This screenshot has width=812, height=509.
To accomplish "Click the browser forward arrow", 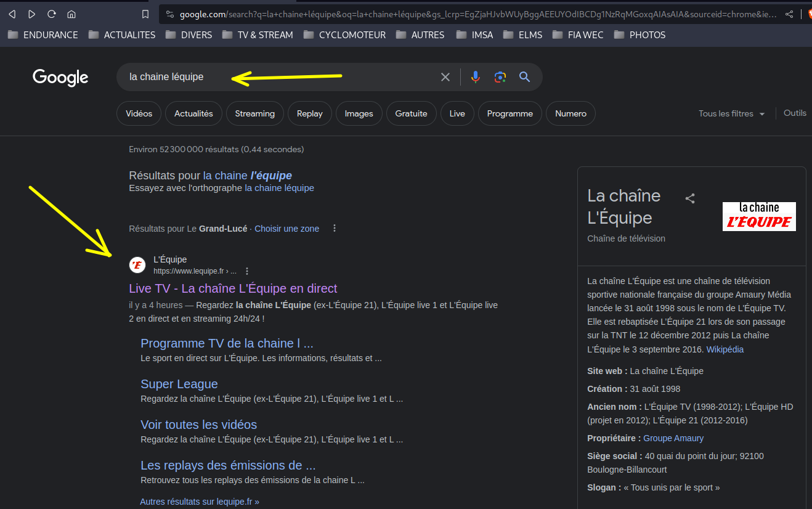I will (x=32, y=14).
